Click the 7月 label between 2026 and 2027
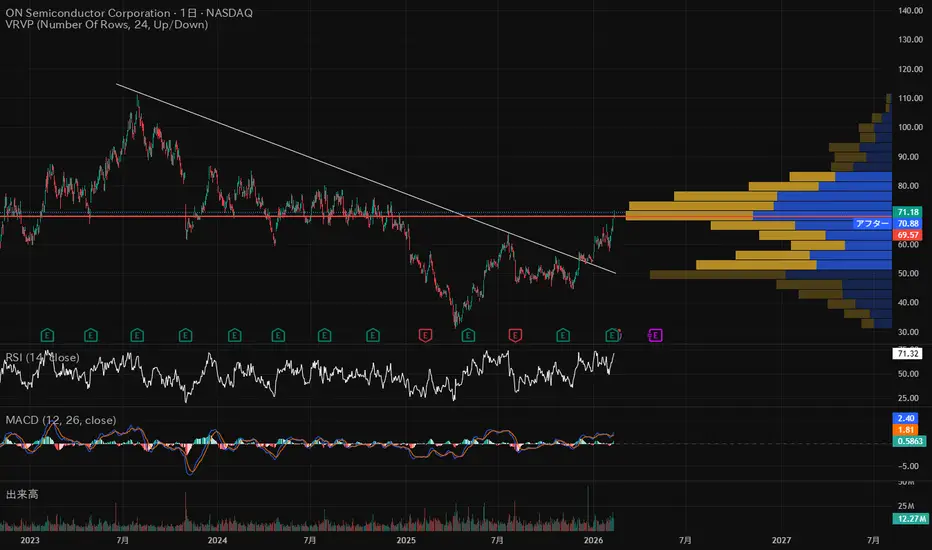Viewport: 932px width, 550px height. click(685, 540)
